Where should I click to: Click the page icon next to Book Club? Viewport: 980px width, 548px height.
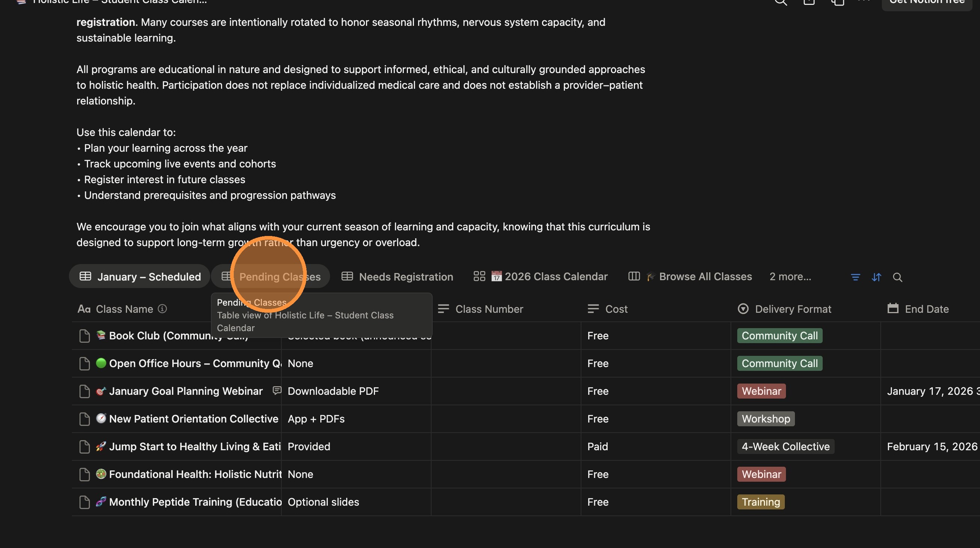coord(84,335)
